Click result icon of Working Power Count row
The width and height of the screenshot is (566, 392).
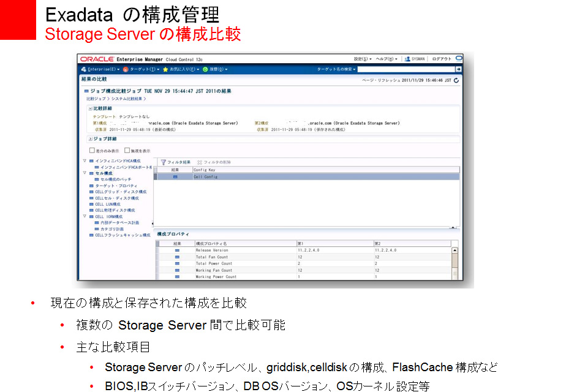pos(177,276)
